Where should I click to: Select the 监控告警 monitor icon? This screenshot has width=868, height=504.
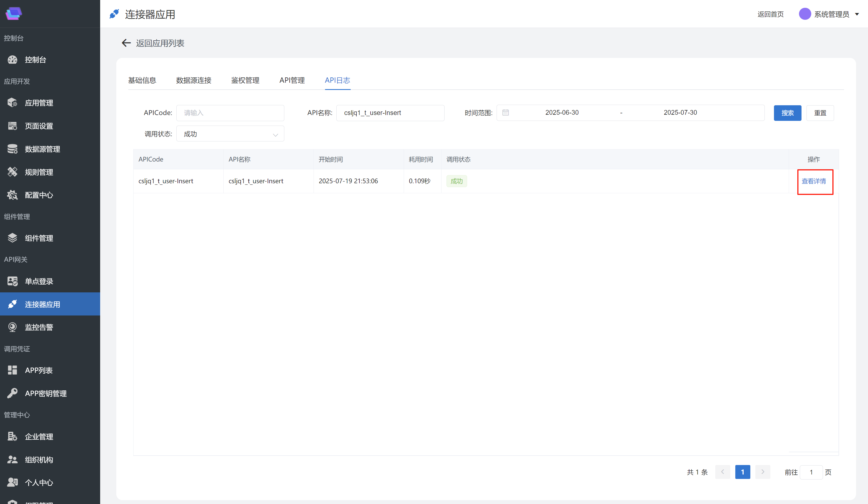(x=13, y=327)
